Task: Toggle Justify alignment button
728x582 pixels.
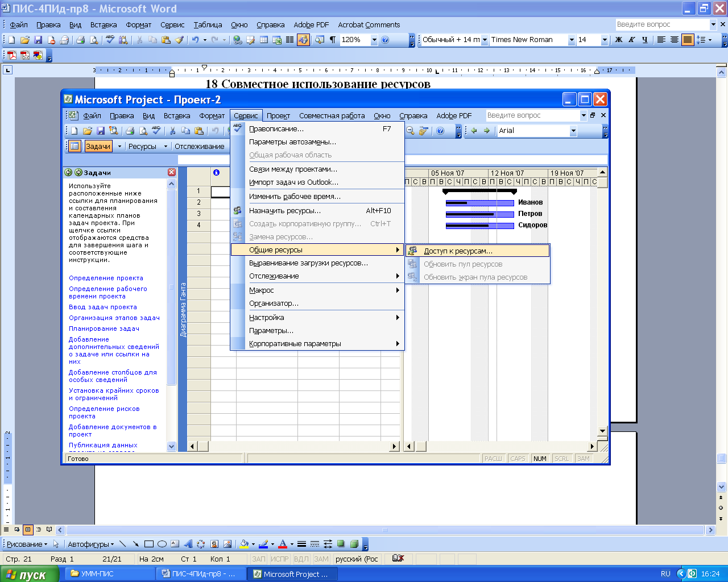Action: [688, 40]
